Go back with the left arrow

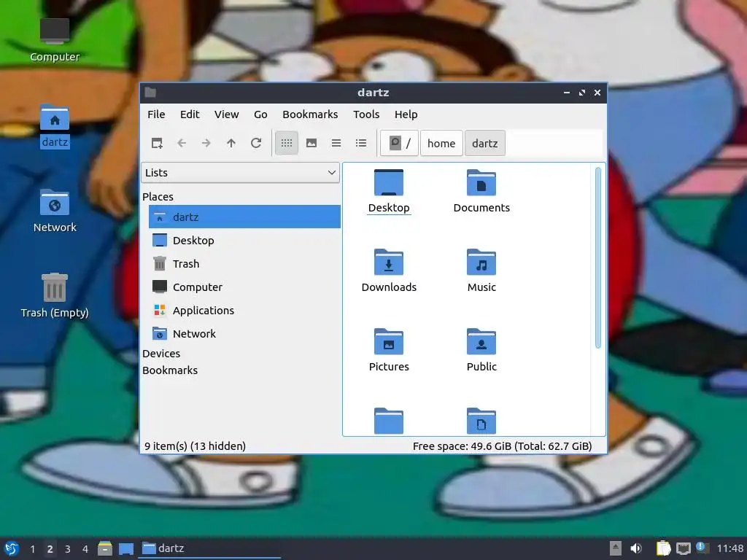[x=182, y=143]
